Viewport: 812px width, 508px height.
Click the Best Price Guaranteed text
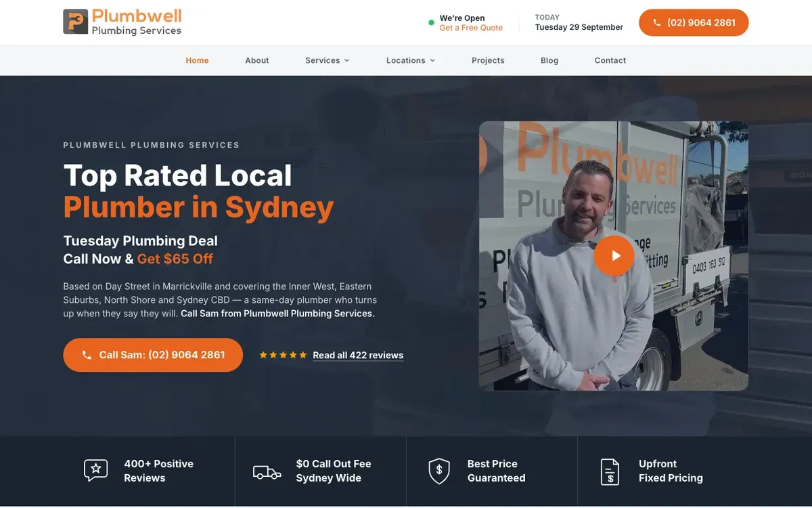[496, 471]
